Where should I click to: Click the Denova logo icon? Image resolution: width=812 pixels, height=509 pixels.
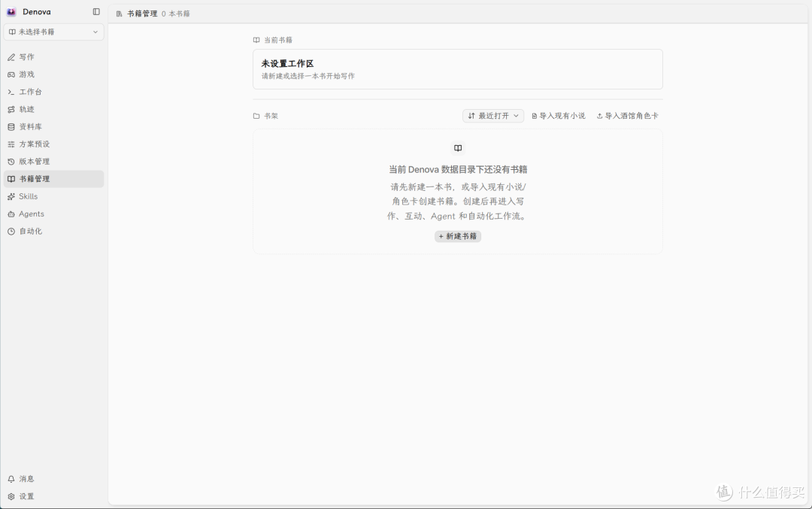11,12
